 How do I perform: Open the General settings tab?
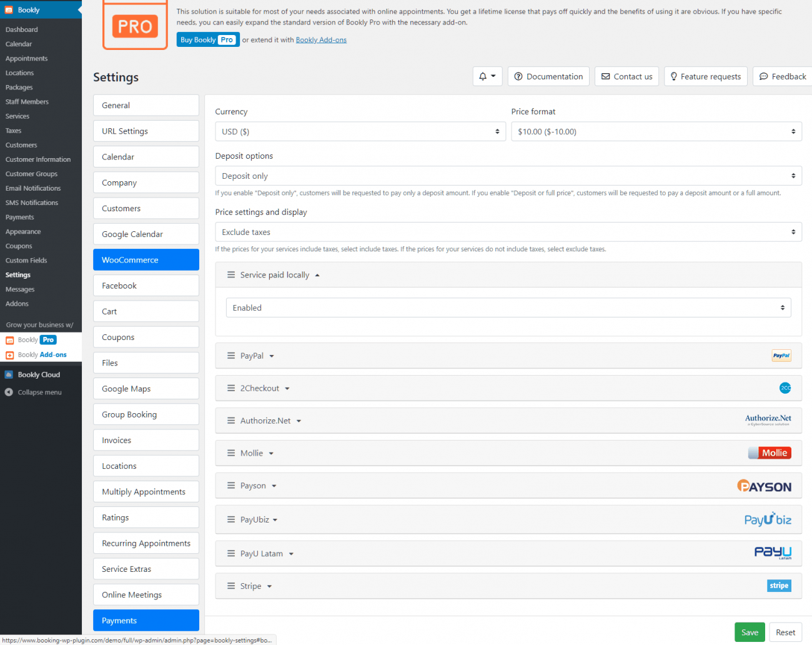[146, 105]
